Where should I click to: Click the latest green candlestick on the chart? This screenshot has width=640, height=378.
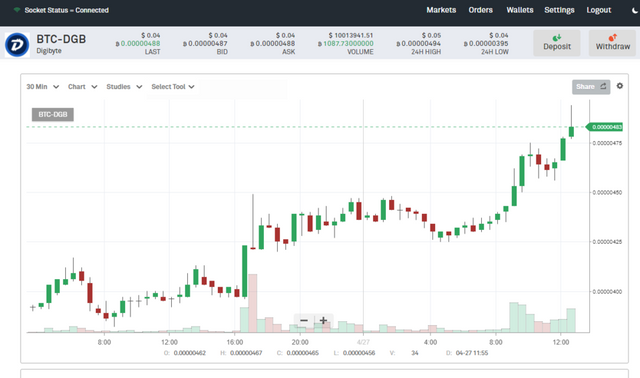571,131
